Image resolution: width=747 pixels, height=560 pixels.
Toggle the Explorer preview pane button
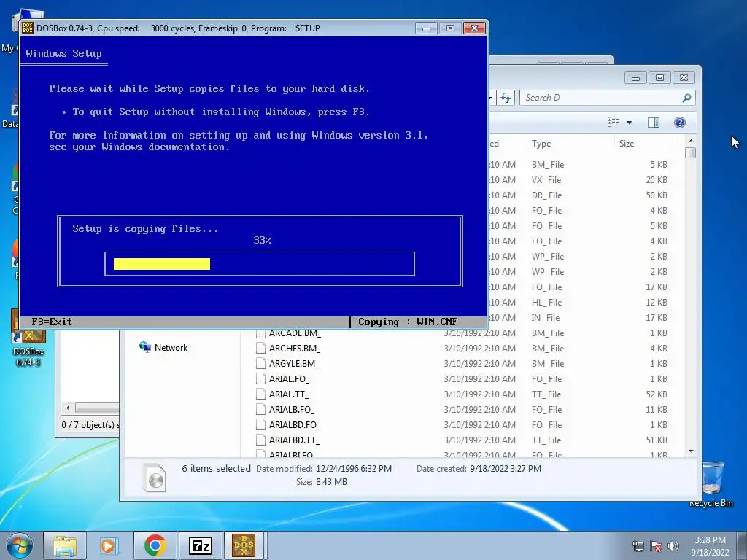pos(654,122)
